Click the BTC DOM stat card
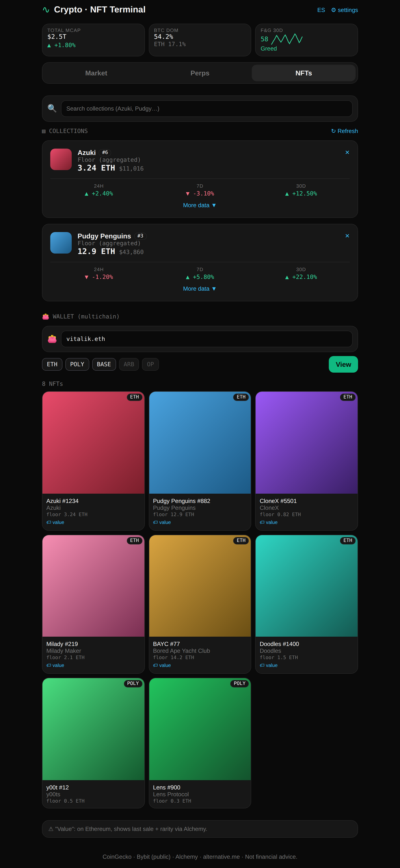The image size is (400, 868). tap(200, 40)
